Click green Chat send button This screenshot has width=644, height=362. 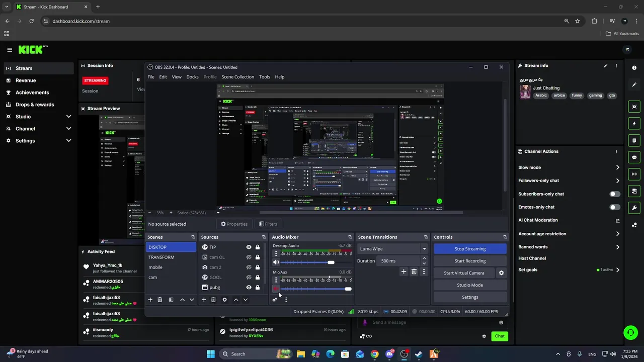pos(500,336)
